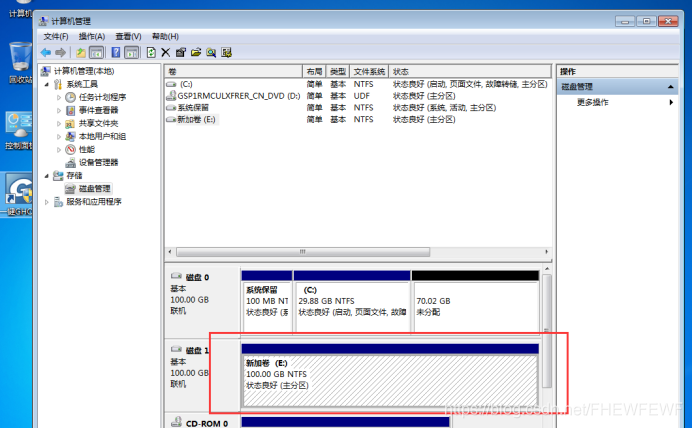Expand the 服务和应用程序 node arrow
The image size is (693, 428).
pos(47,202)
